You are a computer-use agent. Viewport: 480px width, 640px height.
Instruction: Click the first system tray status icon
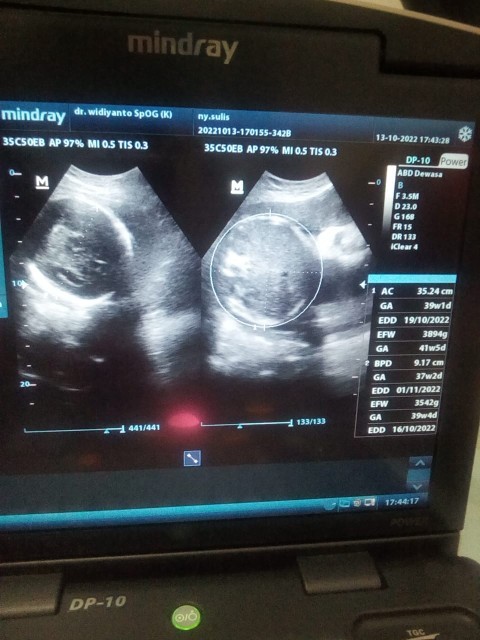(x=331, y=504)
